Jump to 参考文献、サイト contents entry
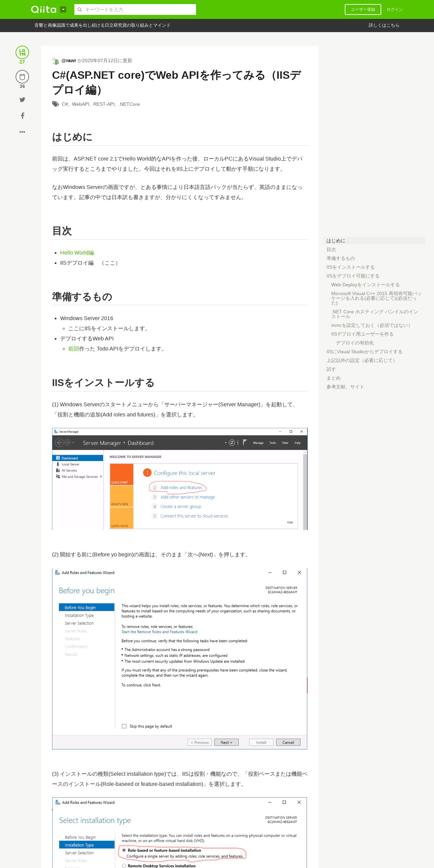The image size is (434, 868). tap(345, 387)
